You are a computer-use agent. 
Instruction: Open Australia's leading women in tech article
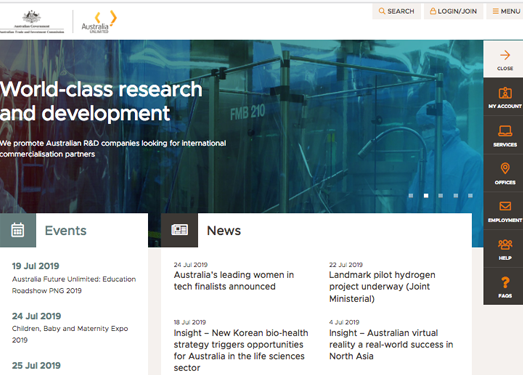click(x=234, y=281)
